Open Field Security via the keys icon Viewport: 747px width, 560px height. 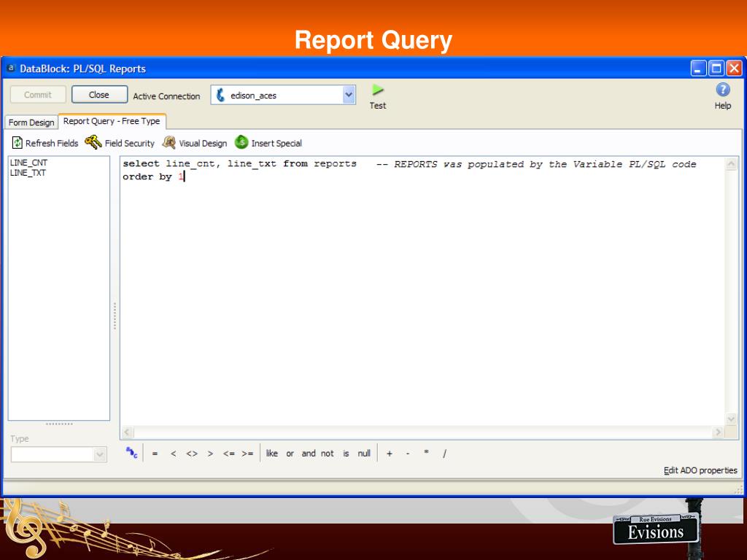pos(93,142)
